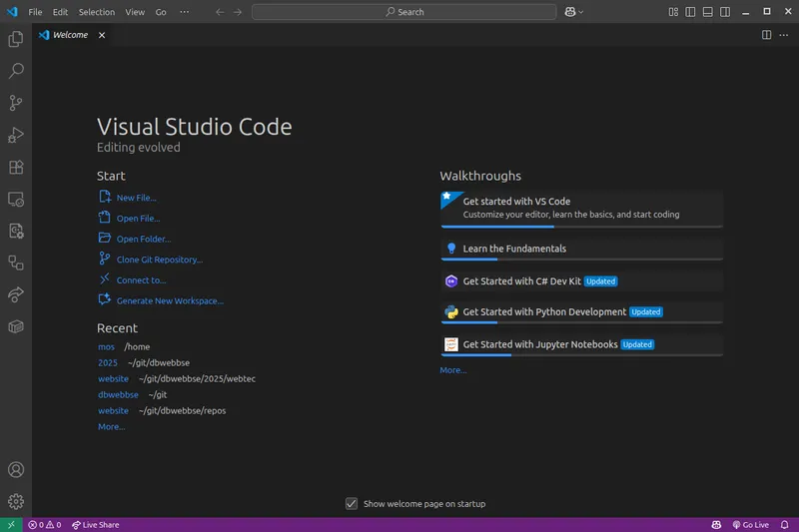
Task: Expand the hidden menus ellipsis in menu bar
Action: point(184,12)
